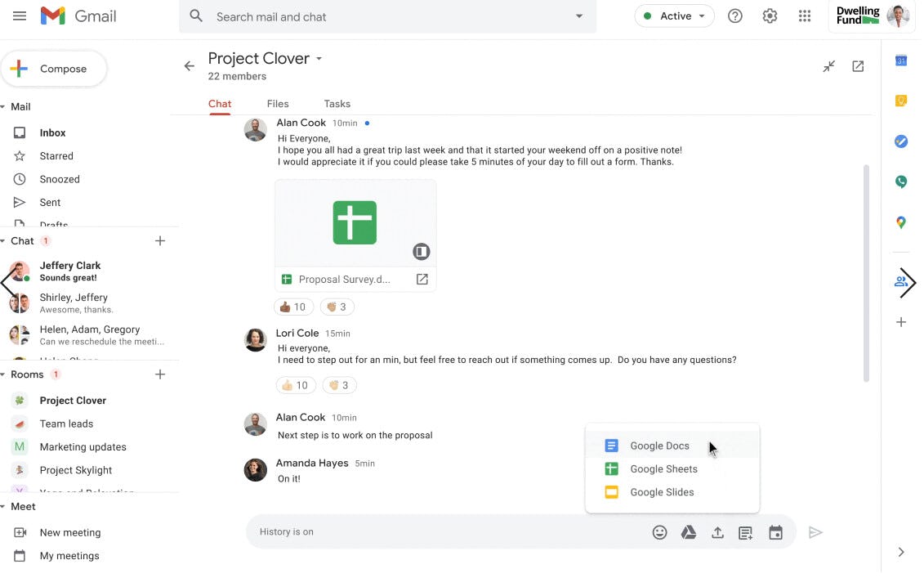Viewport: 924px width, 578px height.
Task: Attach a file from Google Drive
Action: pyautogui.click(x=689, y=531)
